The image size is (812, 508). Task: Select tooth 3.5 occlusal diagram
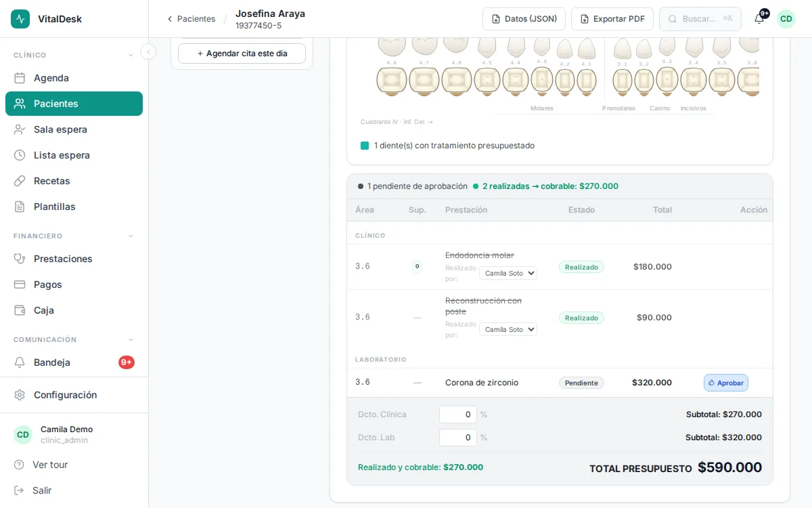[722, 81]
